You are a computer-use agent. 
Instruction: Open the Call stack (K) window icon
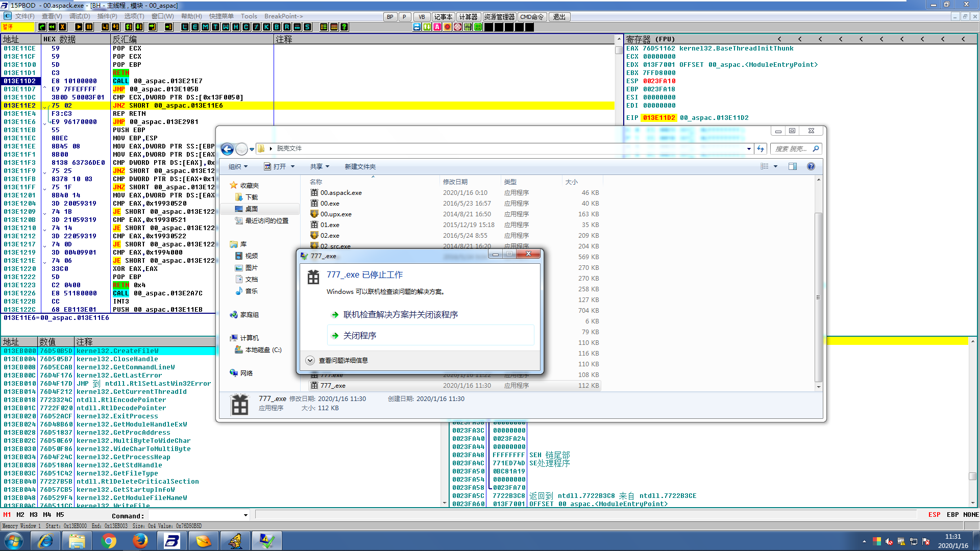(266, 27)
